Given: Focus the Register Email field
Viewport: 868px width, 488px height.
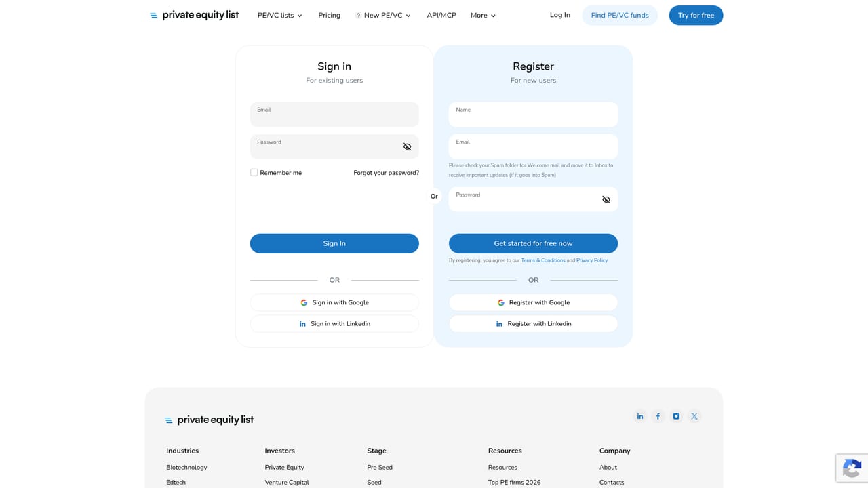Looking at the screenshot, I should click(533, 147).
